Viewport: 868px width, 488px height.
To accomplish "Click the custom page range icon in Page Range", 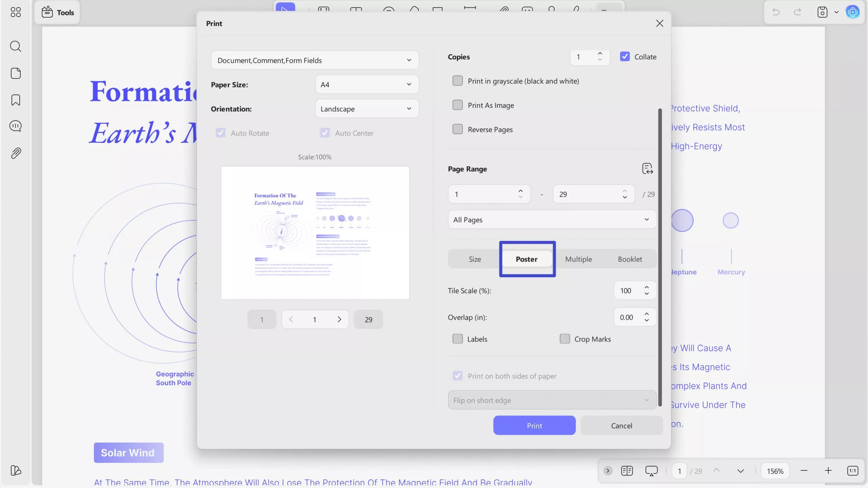I will (x=647, y=168).
